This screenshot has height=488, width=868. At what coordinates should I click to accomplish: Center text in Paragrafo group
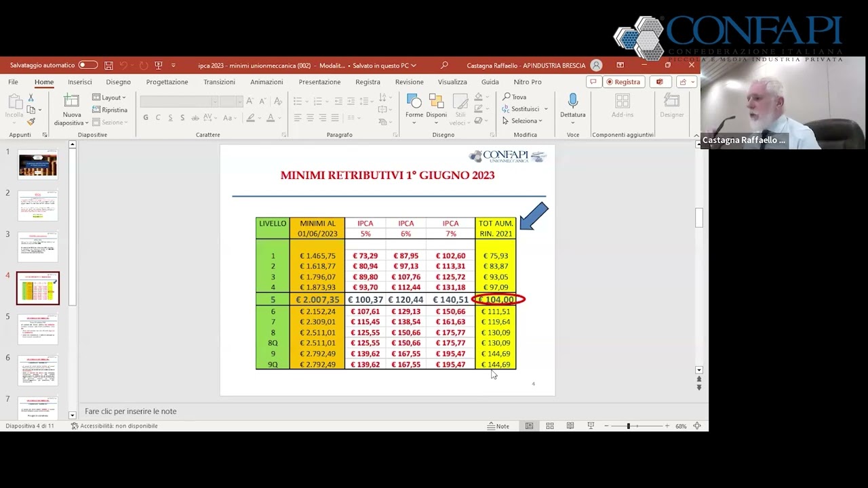click(x=310, y=118)
